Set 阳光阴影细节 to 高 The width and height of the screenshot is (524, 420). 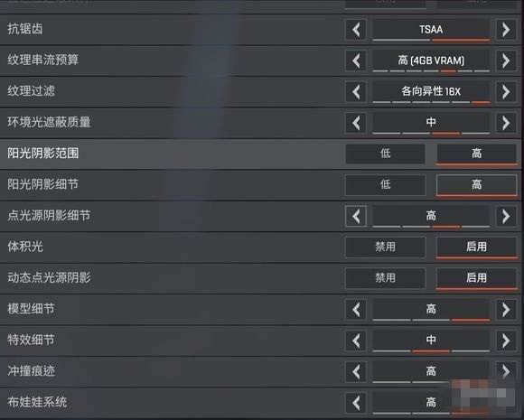[476, 185]
